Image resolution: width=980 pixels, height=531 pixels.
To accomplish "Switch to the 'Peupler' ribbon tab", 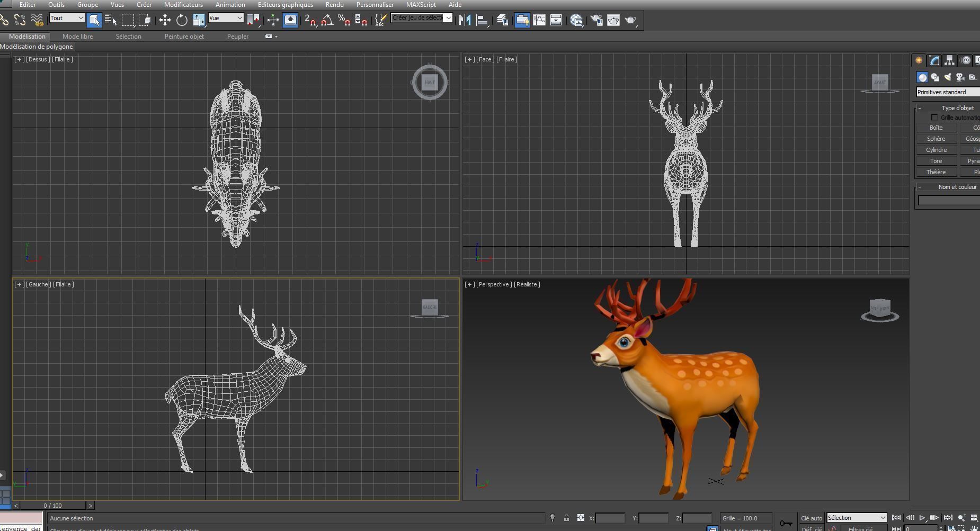I will 238,37.
